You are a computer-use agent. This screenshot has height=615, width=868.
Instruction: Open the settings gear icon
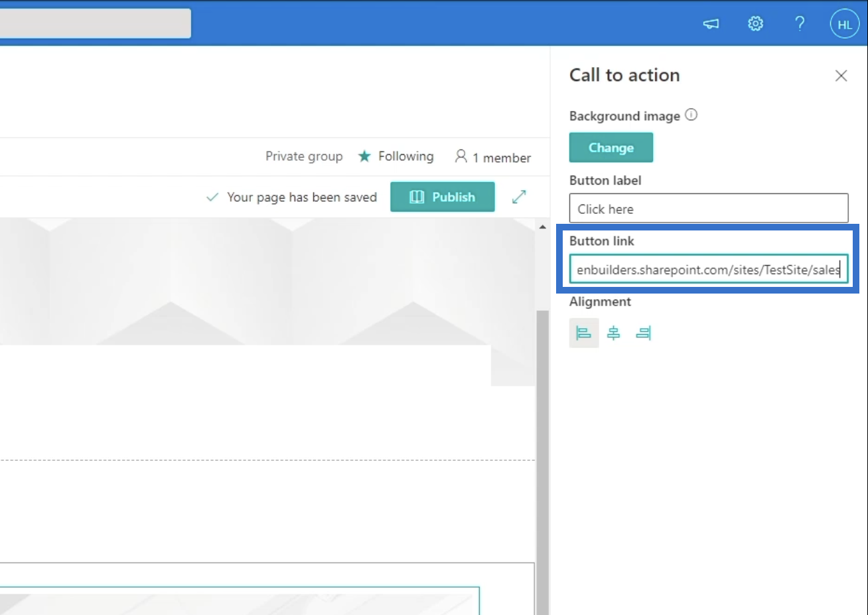(x=755, y=24)
